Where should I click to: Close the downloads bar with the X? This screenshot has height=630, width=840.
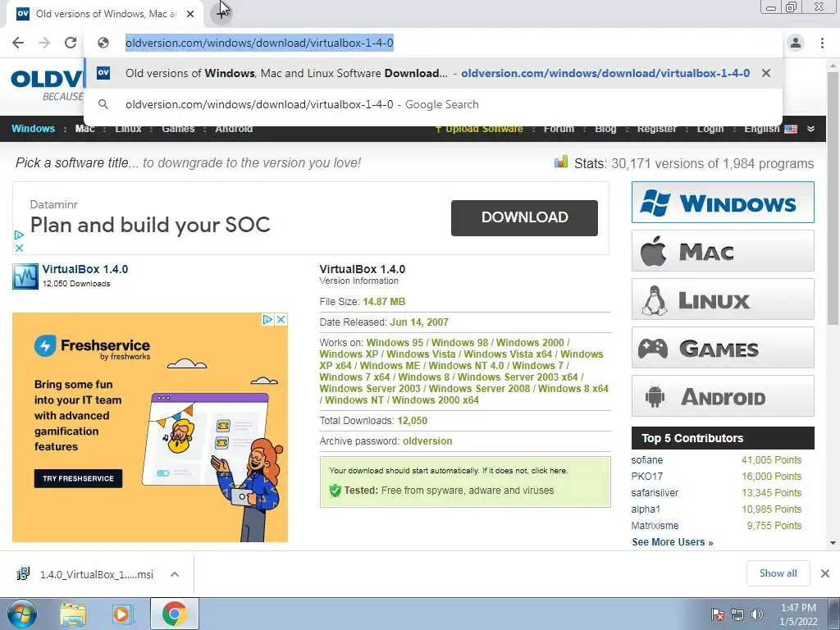pyautogui.click(x=825, y=573)
